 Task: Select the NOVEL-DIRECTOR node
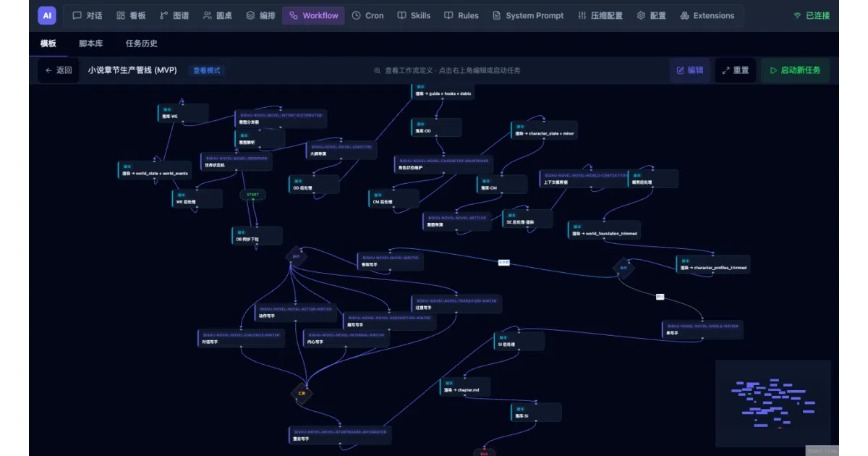[x=341, y=151]
